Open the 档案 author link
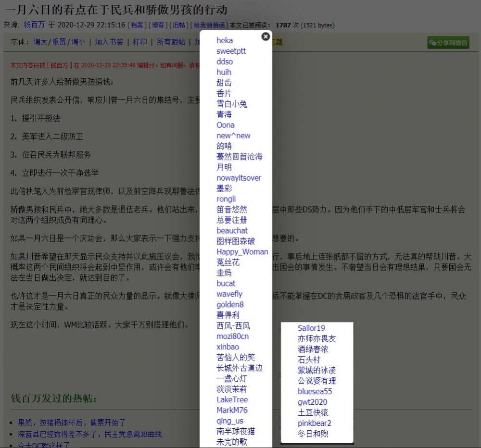The image size is (481, 448). coord(137,25)
